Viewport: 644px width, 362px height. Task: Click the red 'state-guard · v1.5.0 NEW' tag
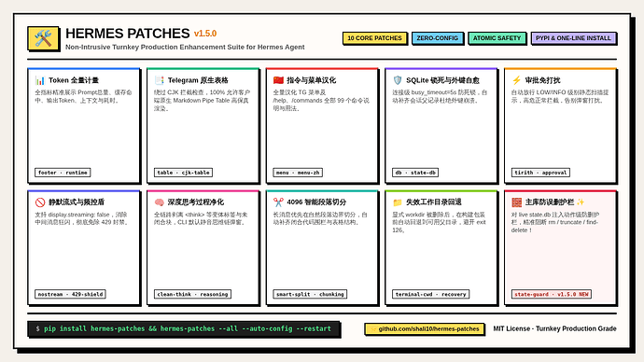click(x=552, y=294)
